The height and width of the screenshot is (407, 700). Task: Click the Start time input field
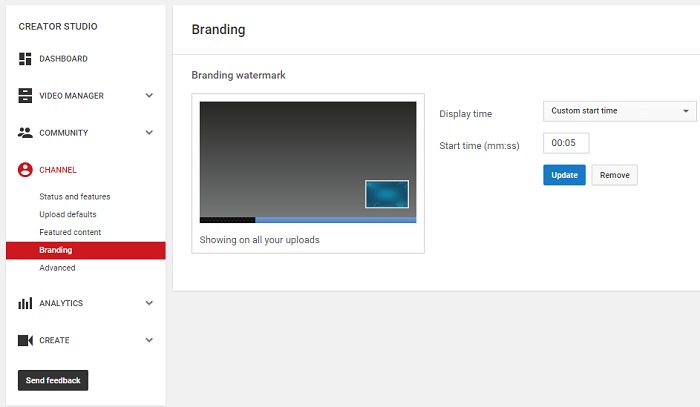click(x=566, y=143)
